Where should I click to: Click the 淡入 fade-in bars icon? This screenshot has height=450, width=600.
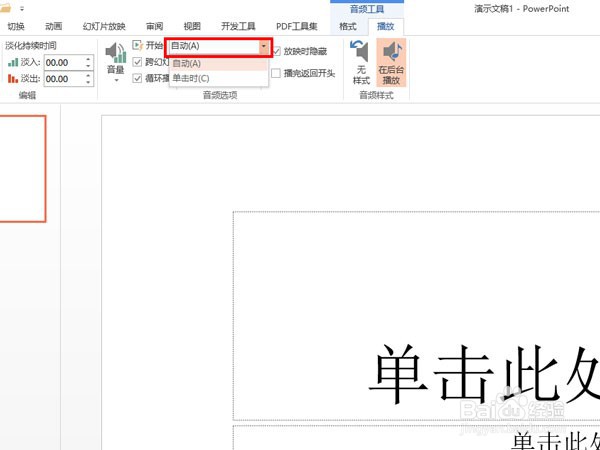tap(13, 62)
